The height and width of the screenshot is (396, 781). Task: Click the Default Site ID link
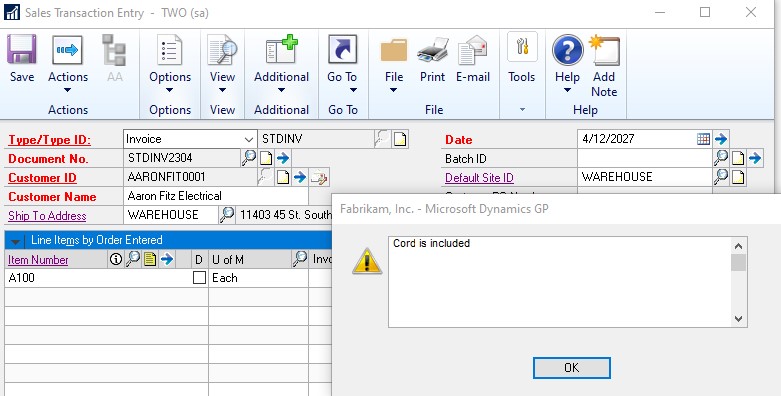click(479, 178)
